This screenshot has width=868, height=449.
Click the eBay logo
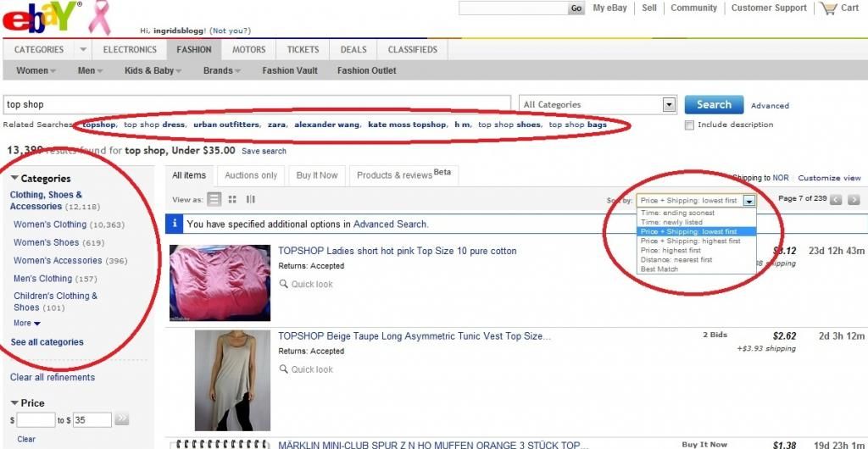42,17
